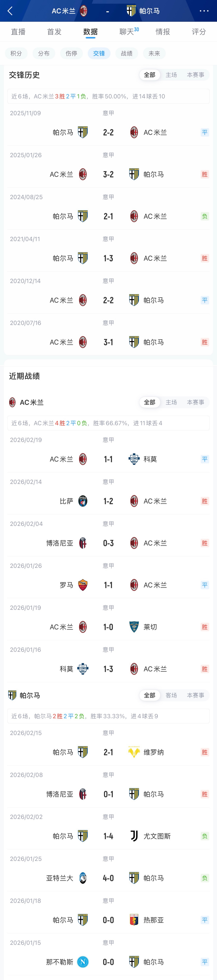
Task: Tap Hellas Verona crest in 2026/02/15 match
Action: pos(134,752)
